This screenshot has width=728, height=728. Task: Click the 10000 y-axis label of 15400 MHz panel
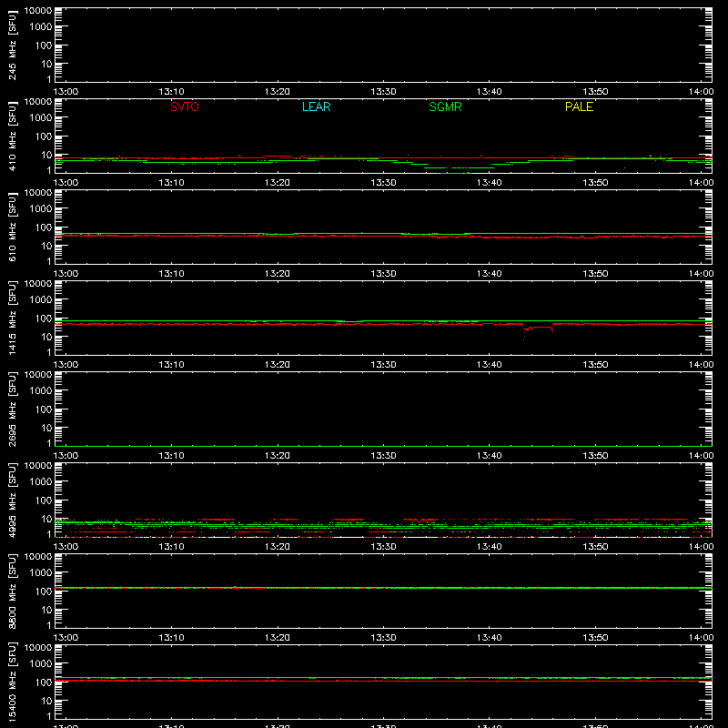pos(38,648)
